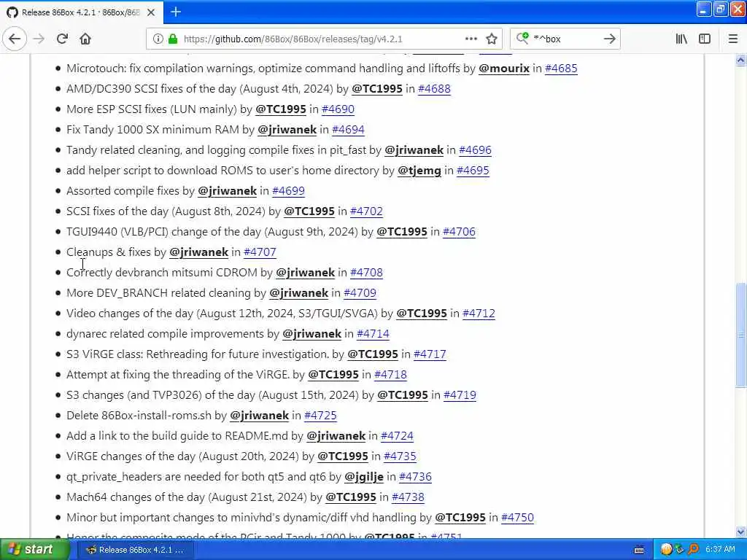Screen dimensions: 747x560
Task: Open pull request #4699
Action: pos(288,191)
